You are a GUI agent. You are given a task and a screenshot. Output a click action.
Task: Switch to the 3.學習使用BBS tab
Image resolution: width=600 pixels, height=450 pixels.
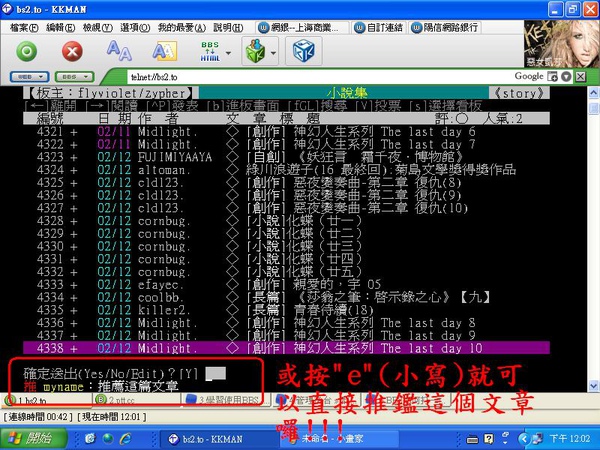[x=226, y=400]
